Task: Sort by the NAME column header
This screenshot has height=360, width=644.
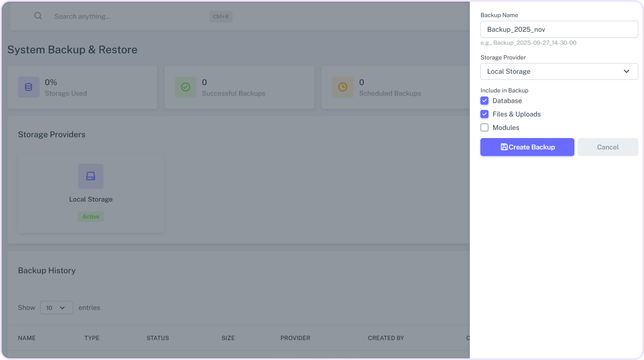Action: [27, 338]
